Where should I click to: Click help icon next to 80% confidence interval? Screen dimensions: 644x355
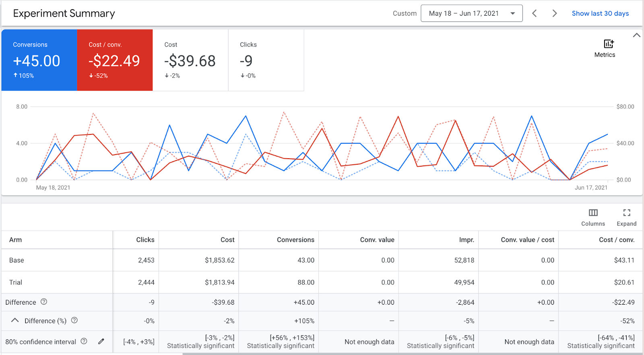84,341
